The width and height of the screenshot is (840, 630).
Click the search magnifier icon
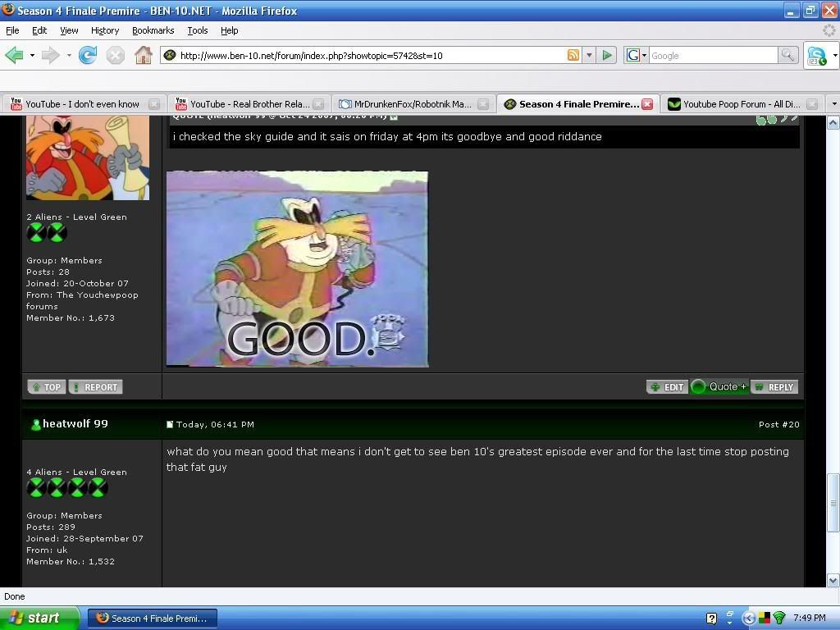[x=787, y=55]
